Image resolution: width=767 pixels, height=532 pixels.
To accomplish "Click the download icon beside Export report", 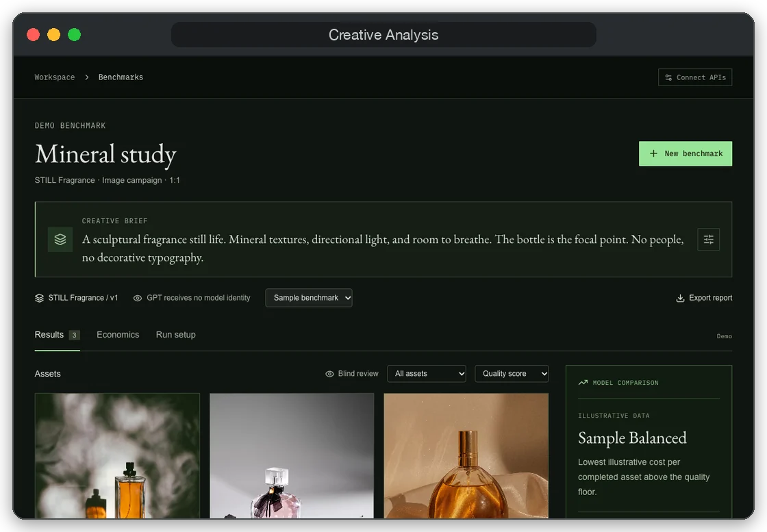I will coord(680,299).
